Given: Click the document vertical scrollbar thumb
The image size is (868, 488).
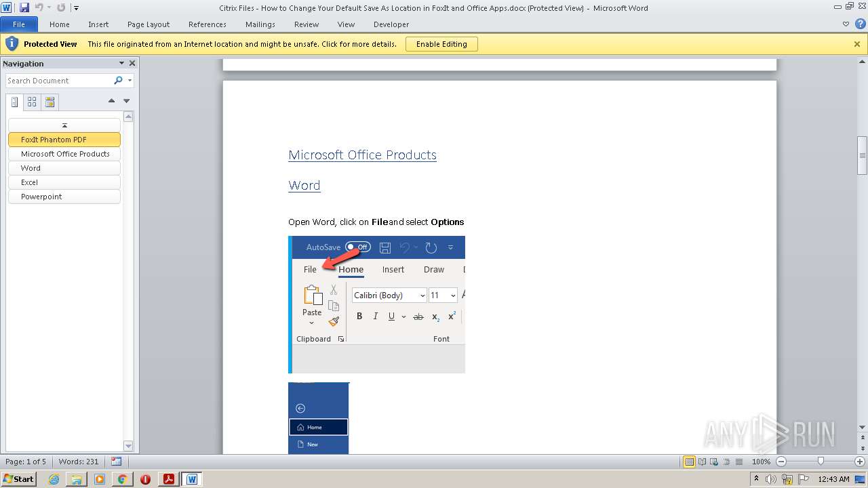Looking at the screenshot, I should 862,156.
